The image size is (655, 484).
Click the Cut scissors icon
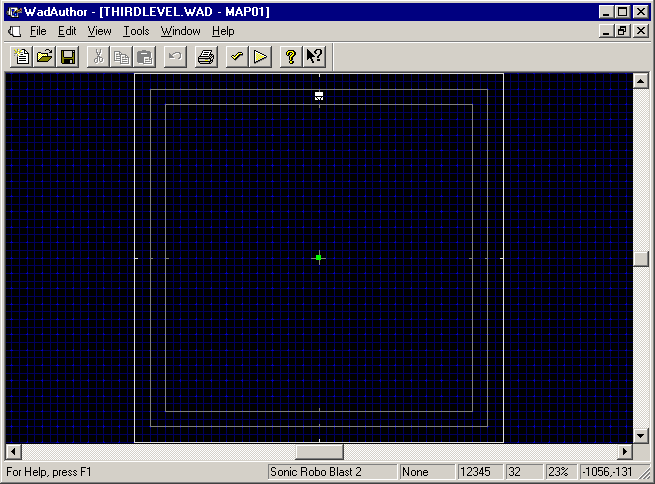click(98, 56)
